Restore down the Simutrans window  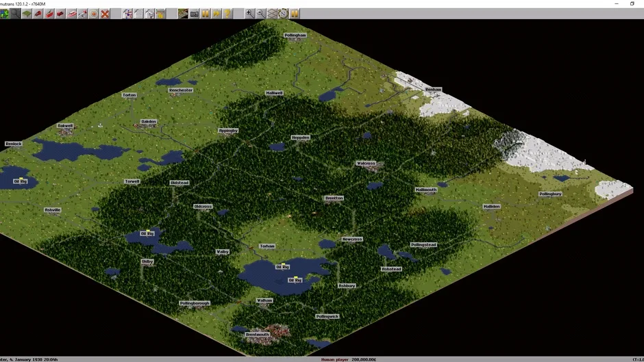(632, 3)
